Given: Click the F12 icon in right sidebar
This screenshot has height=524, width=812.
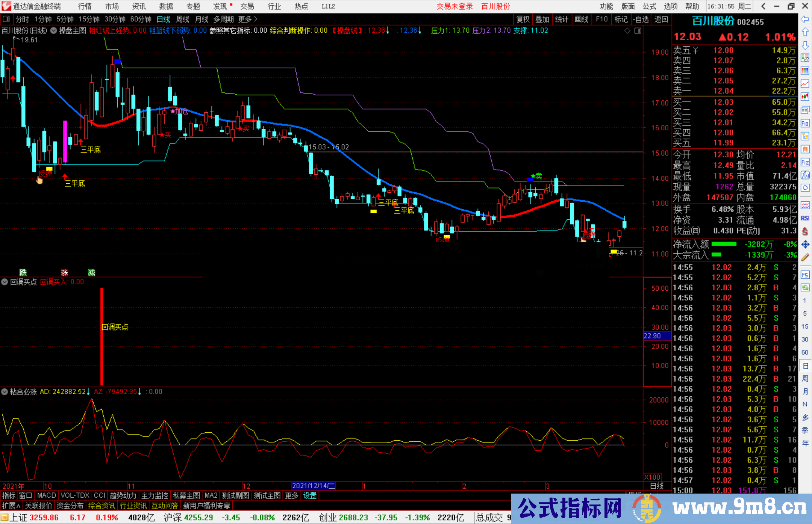Looking at the screenshot, I should [805, 162].
